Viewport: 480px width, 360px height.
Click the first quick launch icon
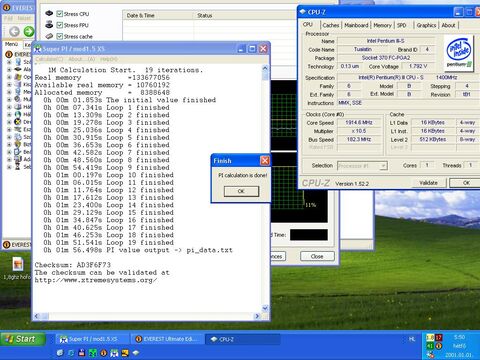60,353
